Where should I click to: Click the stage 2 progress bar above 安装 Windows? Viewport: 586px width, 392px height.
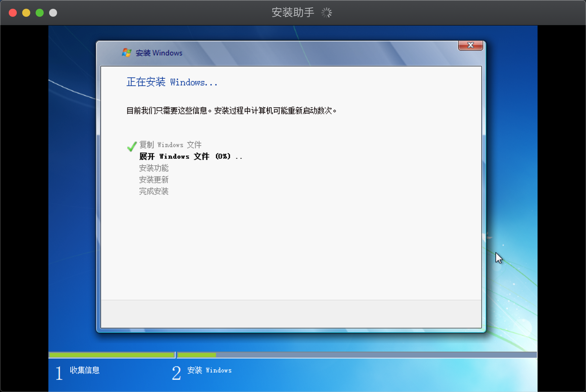pyautogui.click(x=357, y=355)
